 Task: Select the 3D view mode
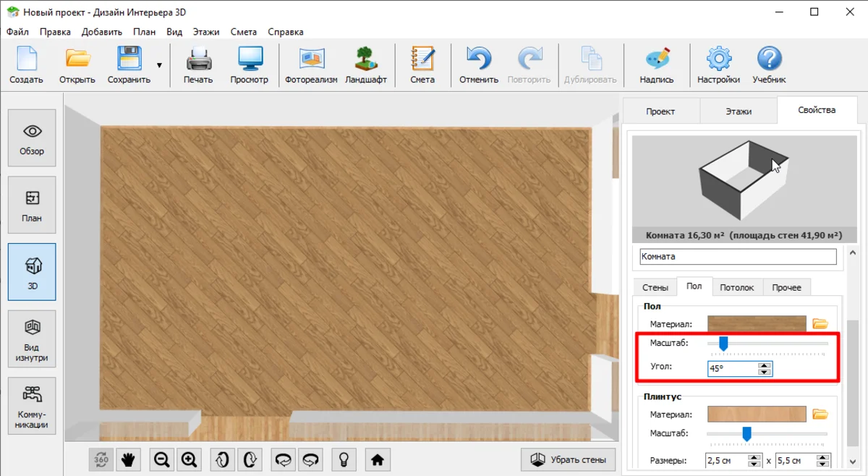[x=32, y=272]
